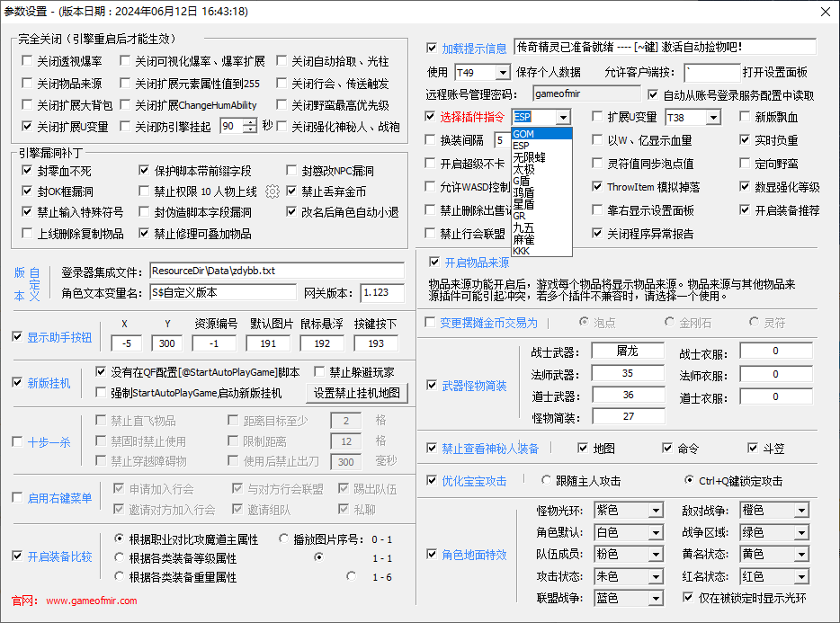
Task: Pick KKK at the list bottom
Action: [541, 251]
